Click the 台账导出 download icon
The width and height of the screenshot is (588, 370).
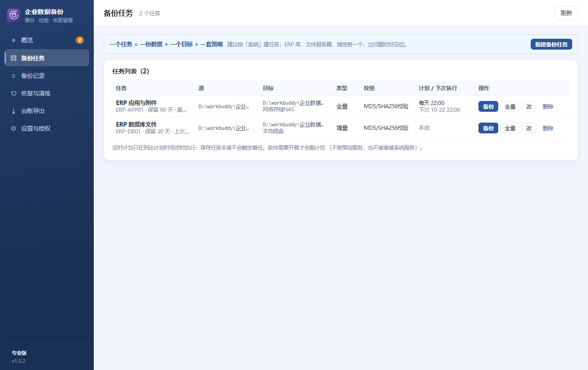click(14, 111)
